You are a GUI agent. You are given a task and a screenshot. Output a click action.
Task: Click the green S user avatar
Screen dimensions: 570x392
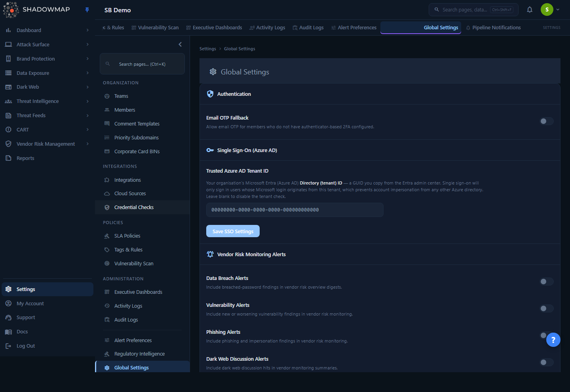click(547, 10)
